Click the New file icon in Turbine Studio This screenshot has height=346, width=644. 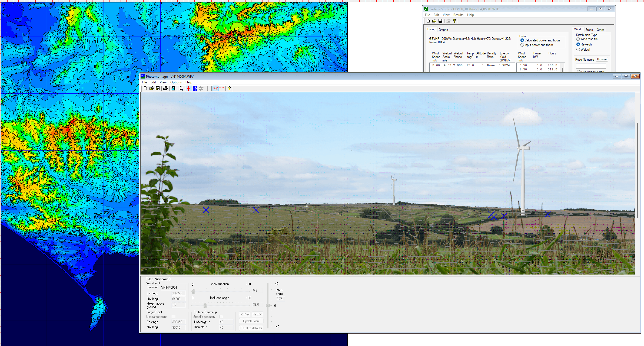pos(428,21)
